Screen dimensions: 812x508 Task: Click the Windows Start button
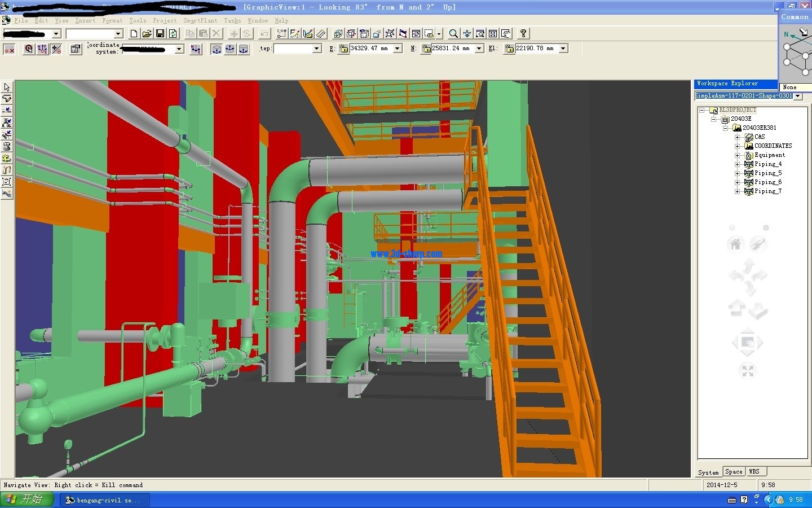pyautogui.click(x=27, y=500)
